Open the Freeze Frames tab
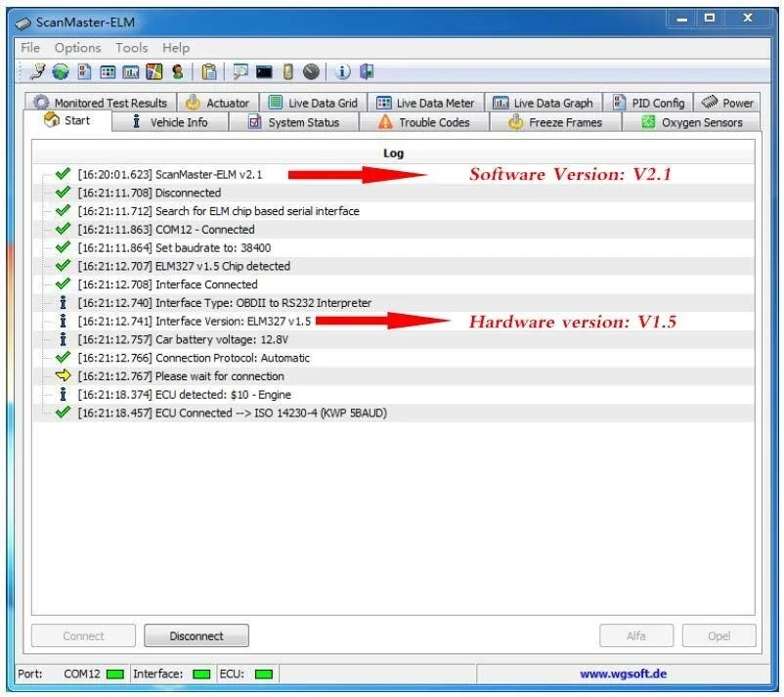The image size is (784, 697). click(x=555, y=122)
